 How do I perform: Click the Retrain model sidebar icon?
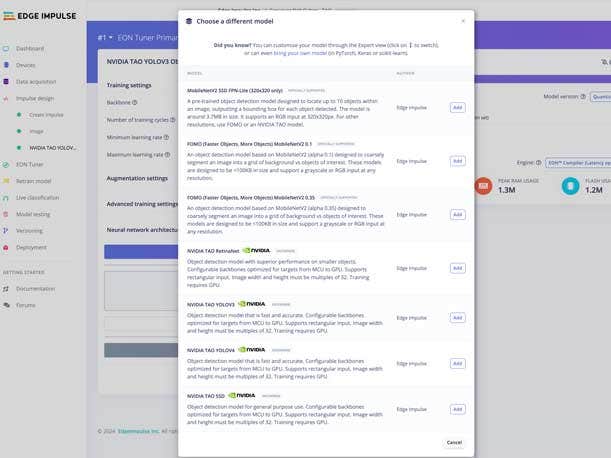(7, 181)
